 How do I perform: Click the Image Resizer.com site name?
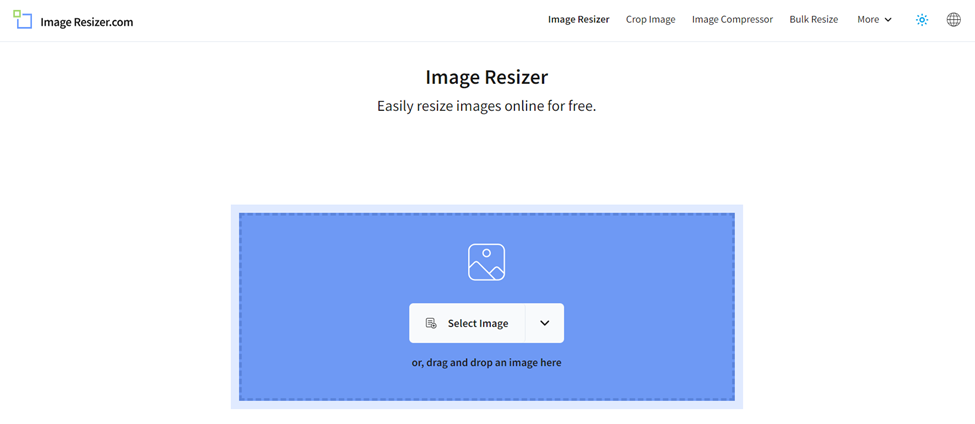[86, 22]
